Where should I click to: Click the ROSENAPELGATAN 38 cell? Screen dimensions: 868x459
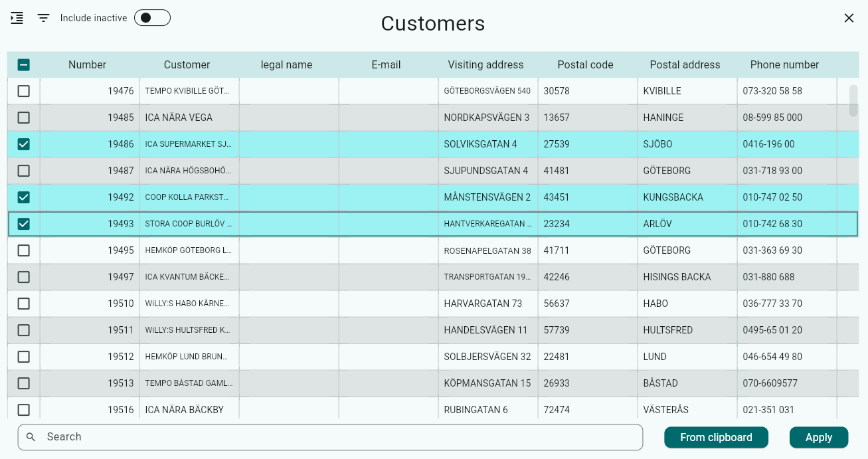488,250
